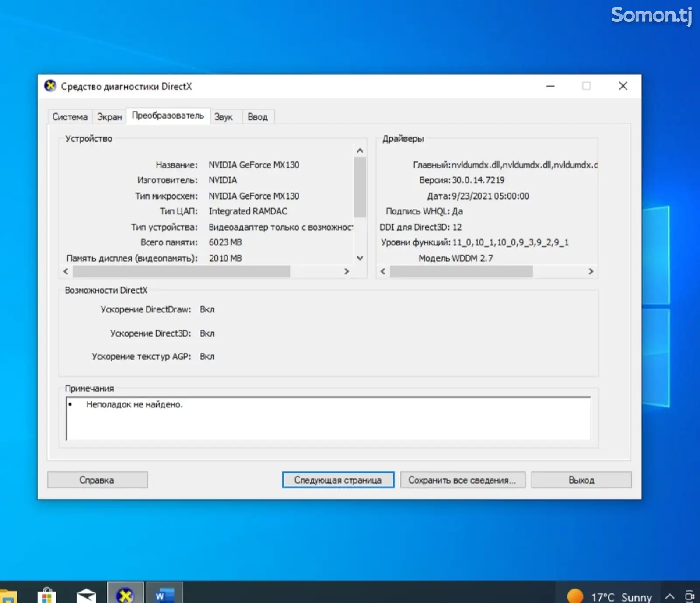Screen dimensions: 700x603
Task: Click the Справка button
Action: click(97, 480)
